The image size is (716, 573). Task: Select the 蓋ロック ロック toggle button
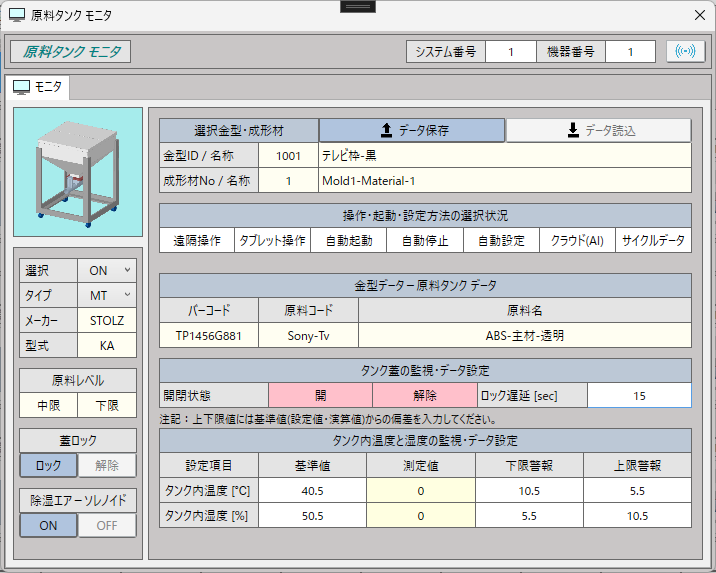click(x=48, y=465)
